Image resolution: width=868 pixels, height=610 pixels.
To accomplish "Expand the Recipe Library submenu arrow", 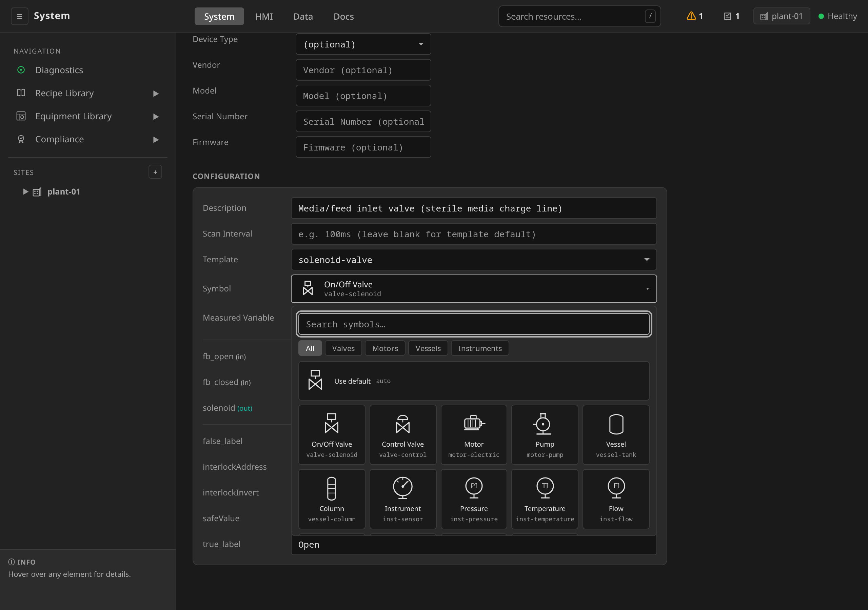I will click(156, 93).
